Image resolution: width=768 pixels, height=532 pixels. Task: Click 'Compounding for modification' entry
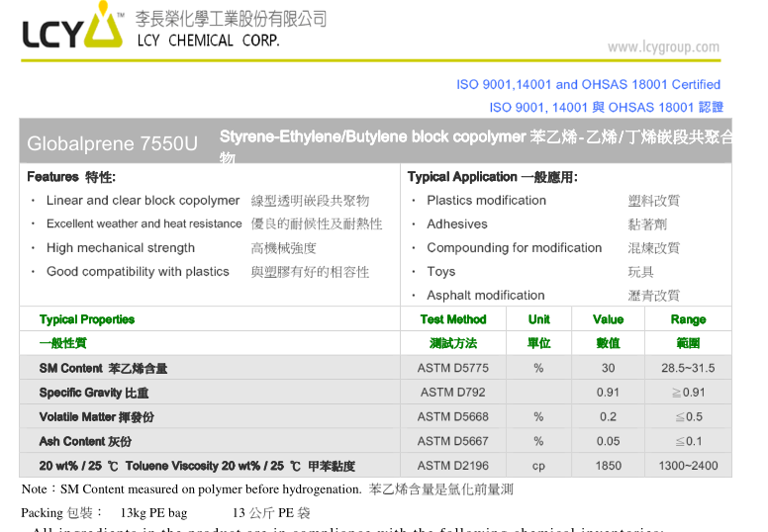click(515, 247)
